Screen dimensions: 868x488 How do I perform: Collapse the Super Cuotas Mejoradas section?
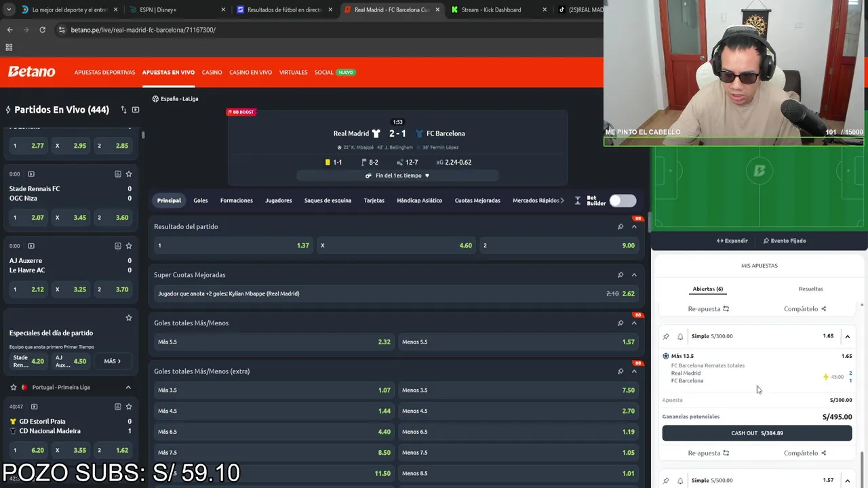pos(634,275)
